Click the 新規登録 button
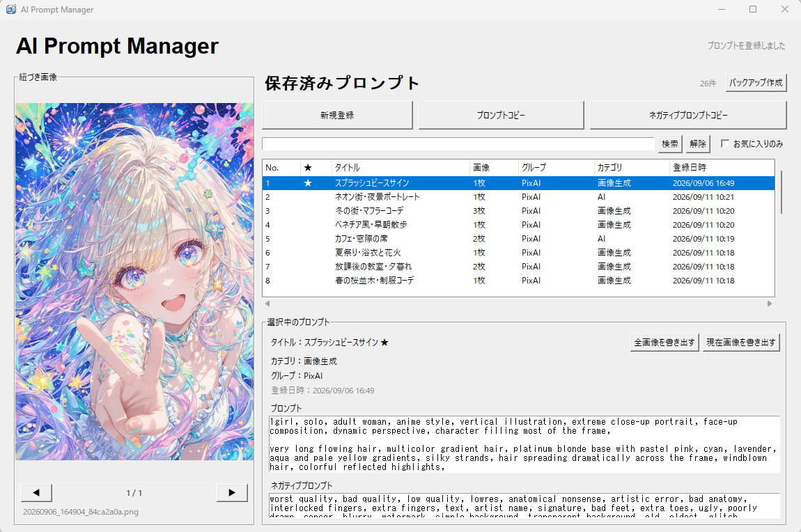This screenshot has height=532, width=801. tap(337, 115)
